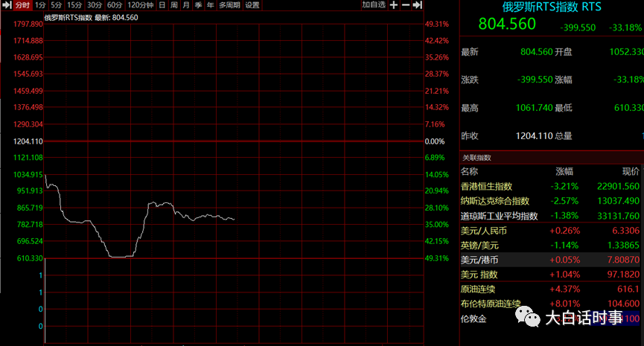This screenshot has width=644, height=346.
Task: Click the 现价 column header
Action: [631, 172]
